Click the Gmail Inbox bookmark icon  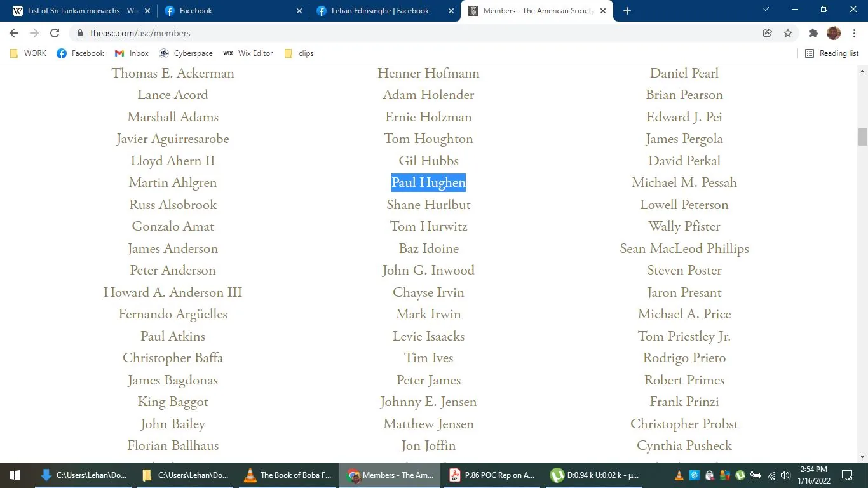[119, 53]
